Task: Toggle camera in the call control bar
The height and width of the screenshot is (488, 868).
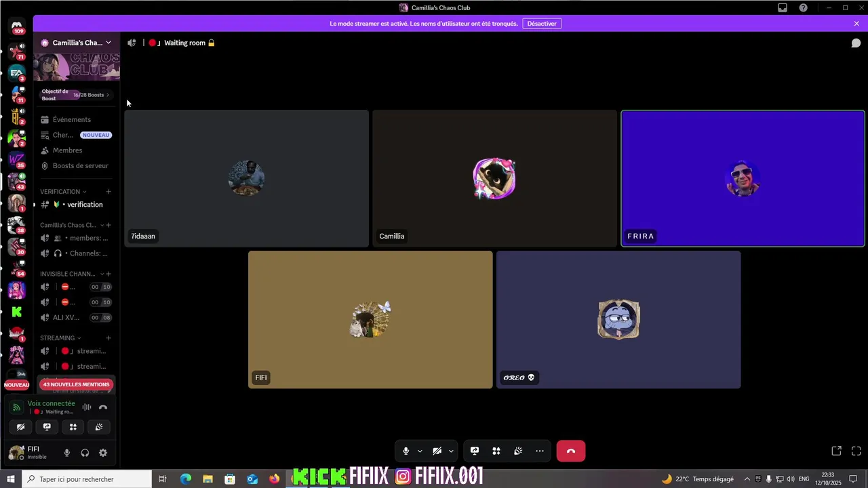Action: [437, 451]
